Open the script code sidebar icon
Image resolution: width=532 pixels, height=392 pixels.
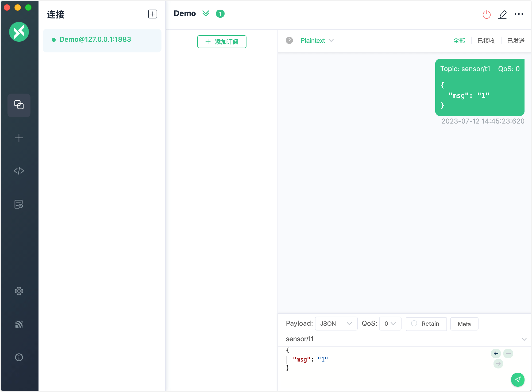point(19,171)
